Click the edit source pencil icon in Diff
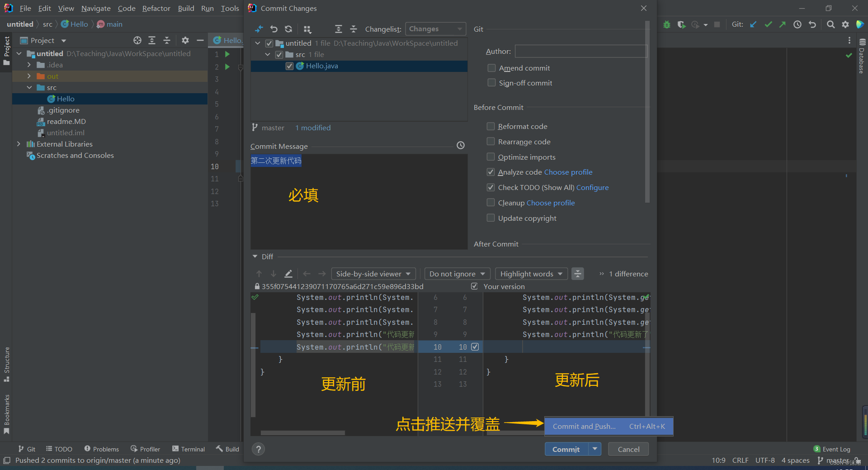 tap(288, 274)
